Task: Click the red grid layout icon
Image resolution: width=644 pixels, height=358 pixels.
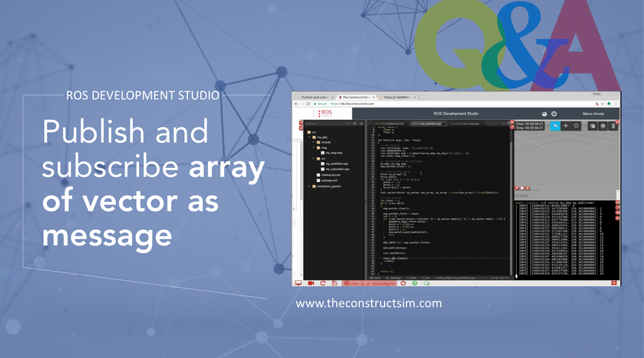Action: point(614,283)
